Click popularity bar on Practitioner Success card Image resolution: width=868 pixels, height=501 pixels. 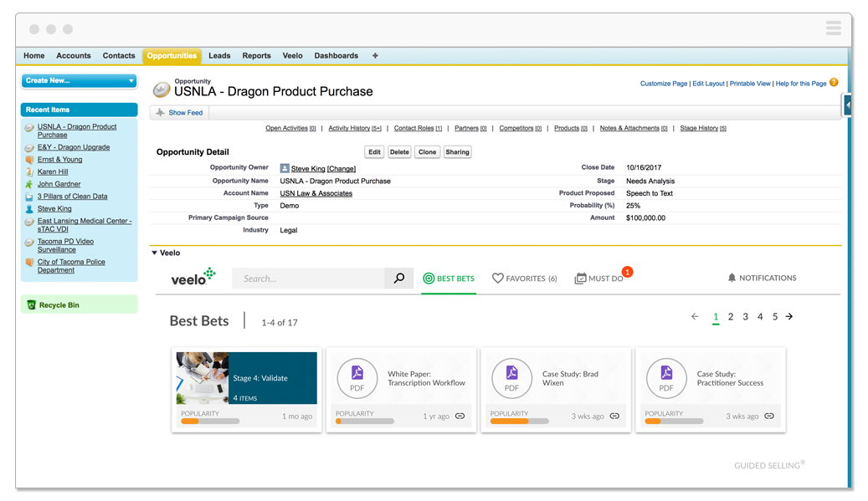[674, 422]
